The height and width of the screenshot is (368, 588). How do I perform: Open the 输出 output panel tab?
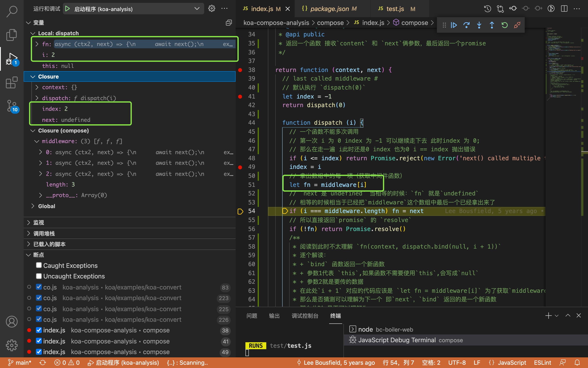274,316
